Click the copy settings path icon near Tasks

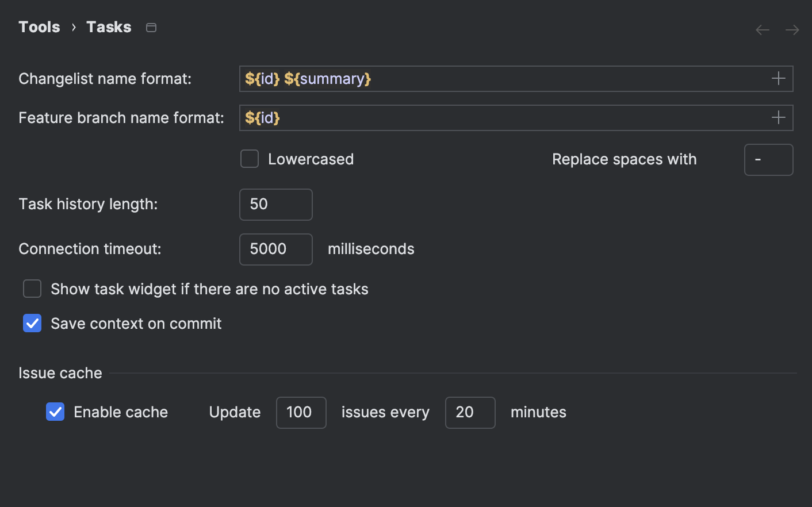click(x=151, y=26)
